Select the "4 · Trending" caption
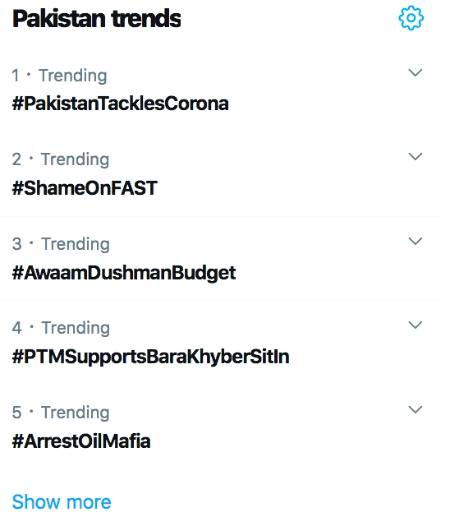 (60, 328)
